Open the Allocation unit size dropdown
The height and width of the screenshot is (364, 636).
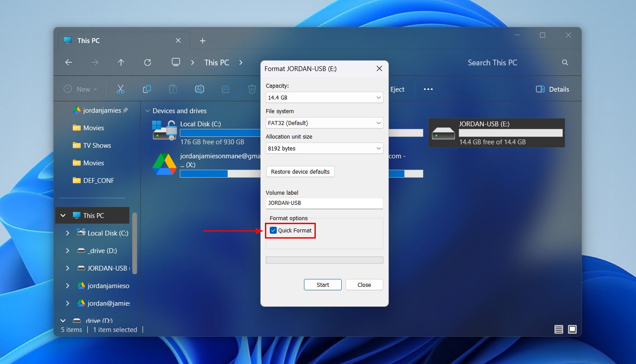tap(324, 148)
